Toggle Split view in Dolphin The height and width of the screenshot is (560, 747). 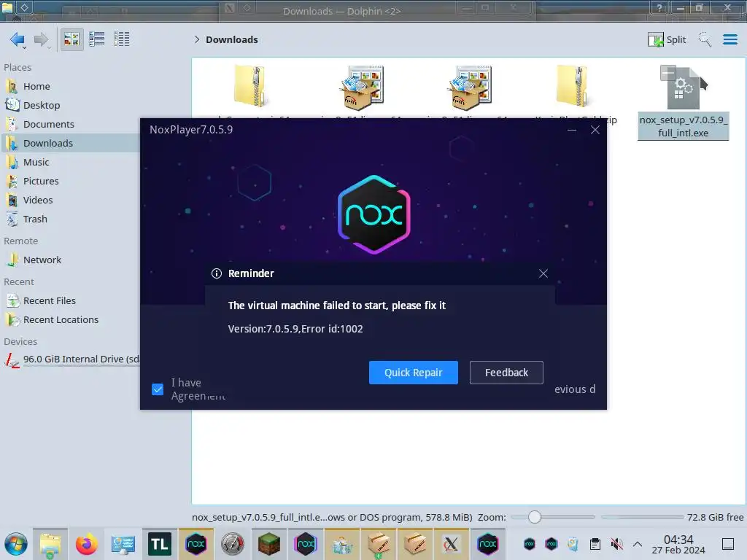[x=667, y=39]
